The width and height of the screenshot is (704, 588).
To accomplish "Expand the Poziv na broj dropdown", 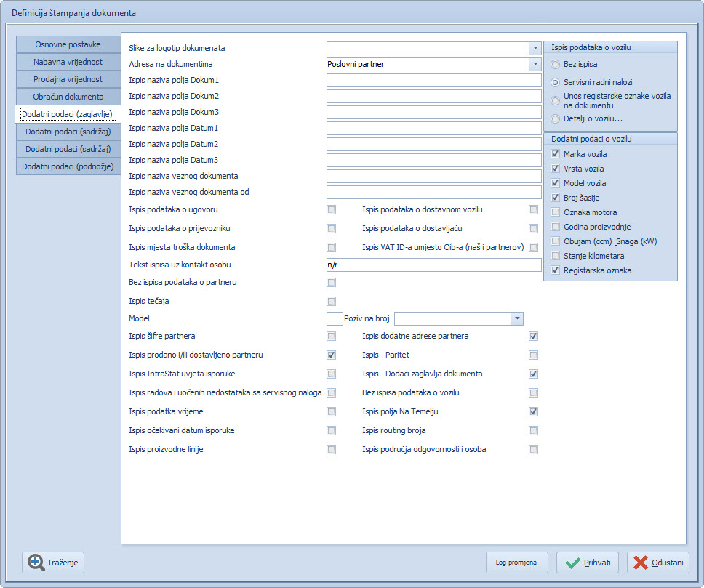I will [x=516, y=318].
